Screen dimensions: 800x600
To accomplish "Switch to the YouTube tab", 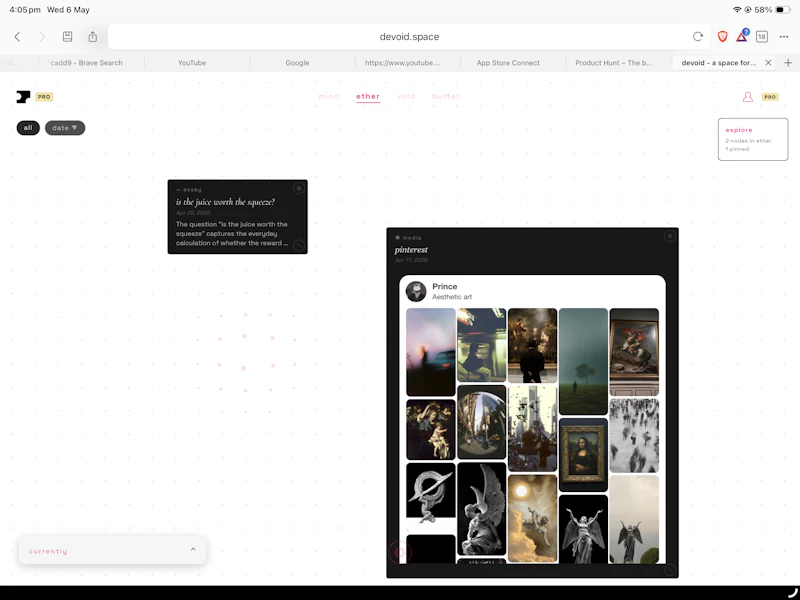I will (x=192, y=63).
